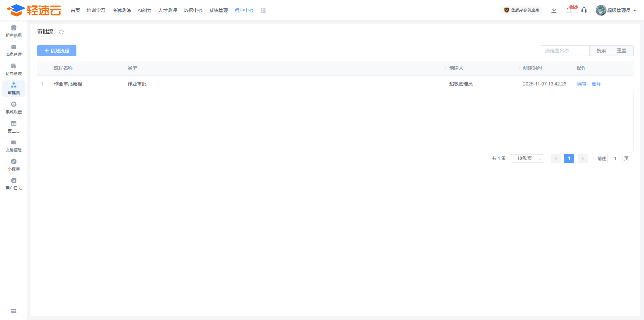Viewport: 644px width, 320px height.
Task: Expand the 超级管理员 user menu
Action: 616,10
